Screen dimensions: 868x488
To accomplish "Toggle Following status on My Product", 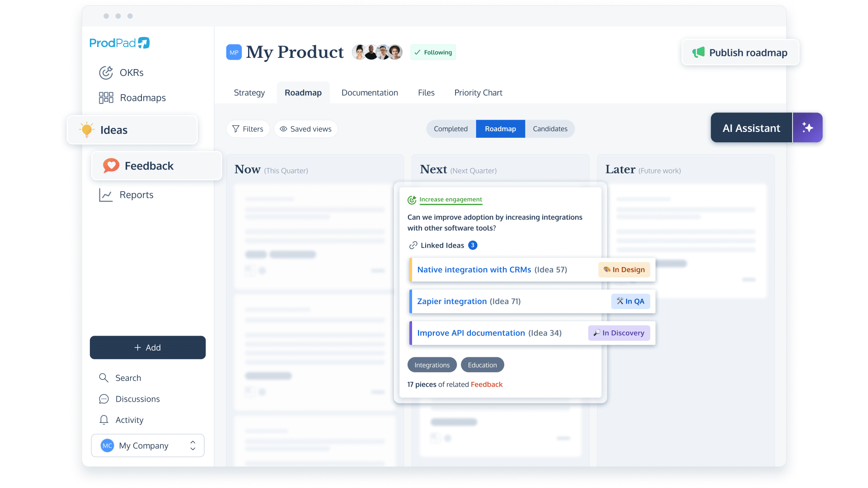I will tap(432, 52).
